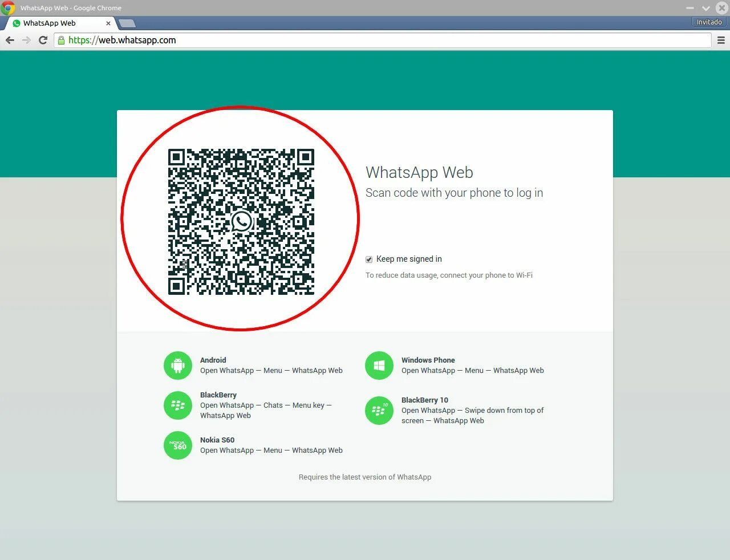Image resolution: width=730 pixels, height=560 pixels.
Task: Click the Keep me signed in label
Action: click(x=409, y=259)
